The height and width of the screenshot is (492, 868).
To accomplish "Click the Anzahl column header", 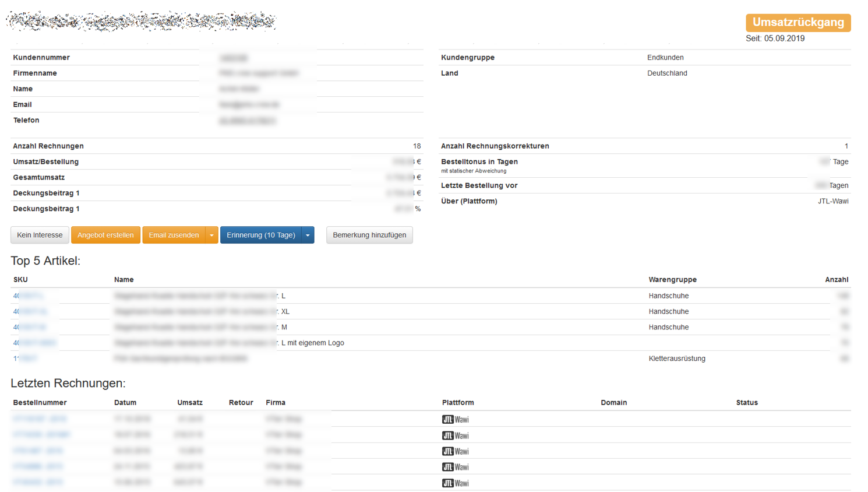I will coord(837,280).
